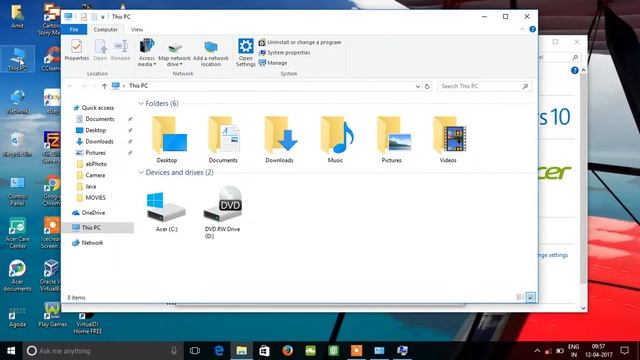Select the Documents folder icon
Screen dimensions: 640x360
point(223,140)
